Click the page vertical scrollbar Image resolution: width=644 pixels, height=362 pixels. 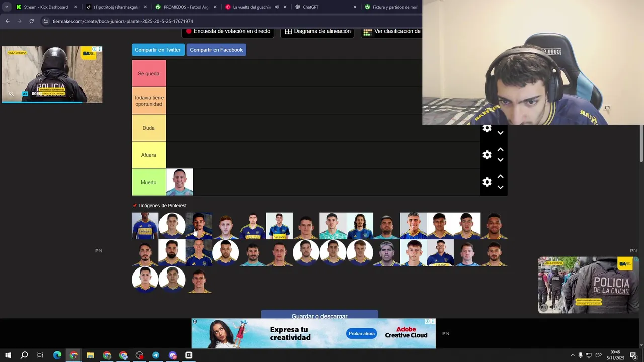pos(641,143)
